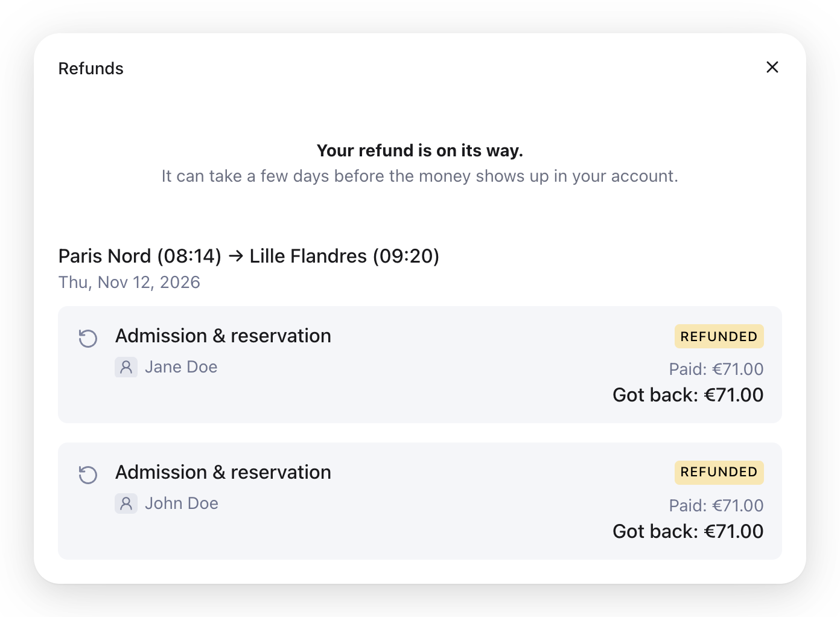The height and width of the screenshot is (617, 840).
Task: Click the passenger icon beside John Doe
Action: (x=126, y=504)
